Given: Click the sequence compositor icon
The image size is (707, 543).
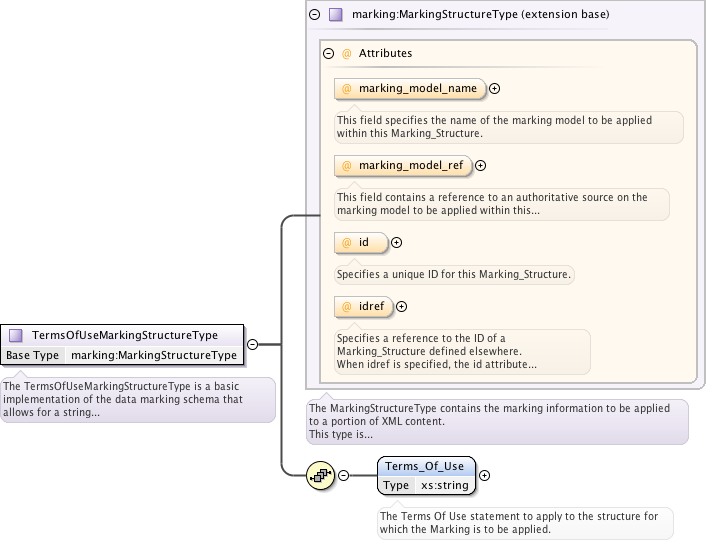Looking at the screenshot, I should 320,476.
